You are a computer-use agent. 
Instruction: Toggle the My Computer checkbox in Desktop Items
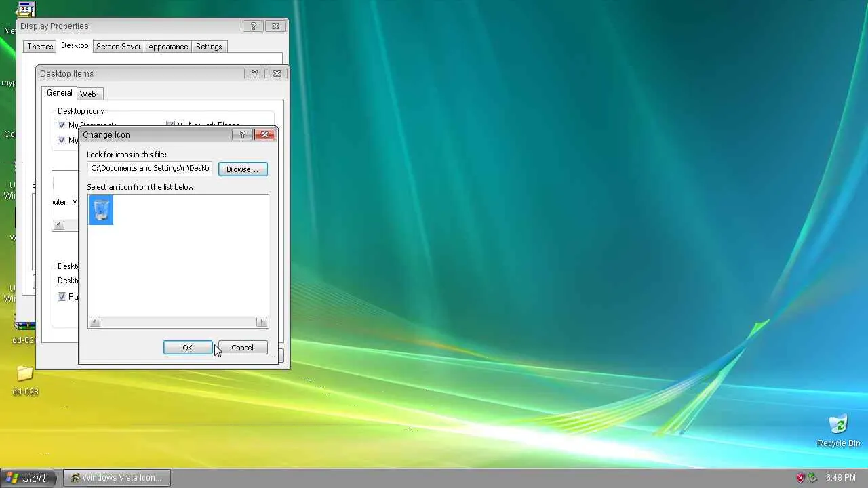tap(62, 140)
